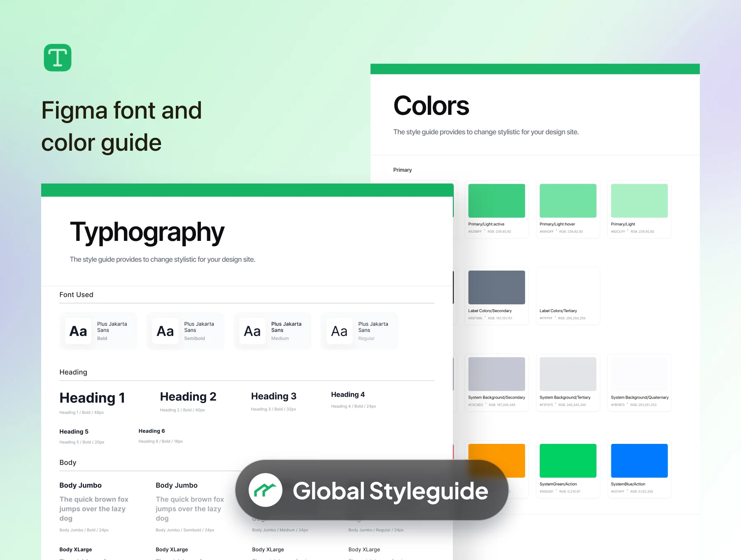Click the "Typhography" page heading
Viewport: 741px width, 560px height.
tap(147, 233)
